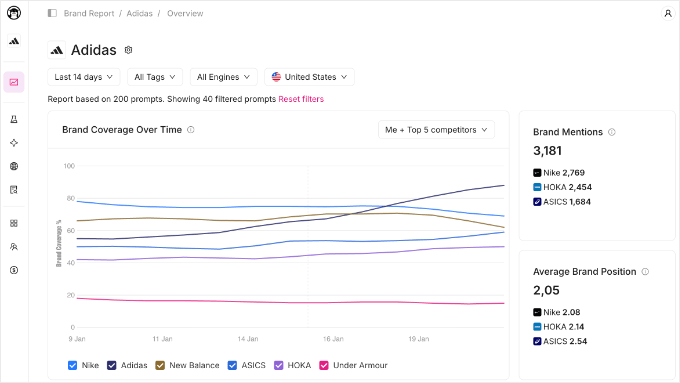
Task: Toggle the Nike legend checkbox
Action: 72,365
